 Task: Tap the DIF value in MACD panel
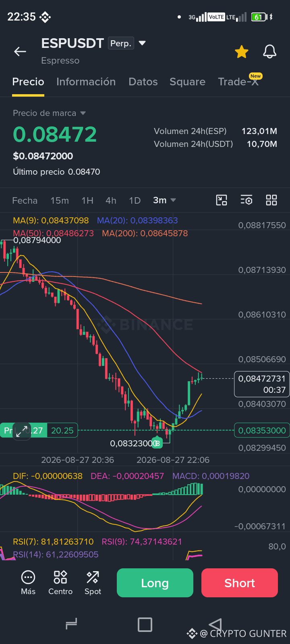(x=48, y=476)
